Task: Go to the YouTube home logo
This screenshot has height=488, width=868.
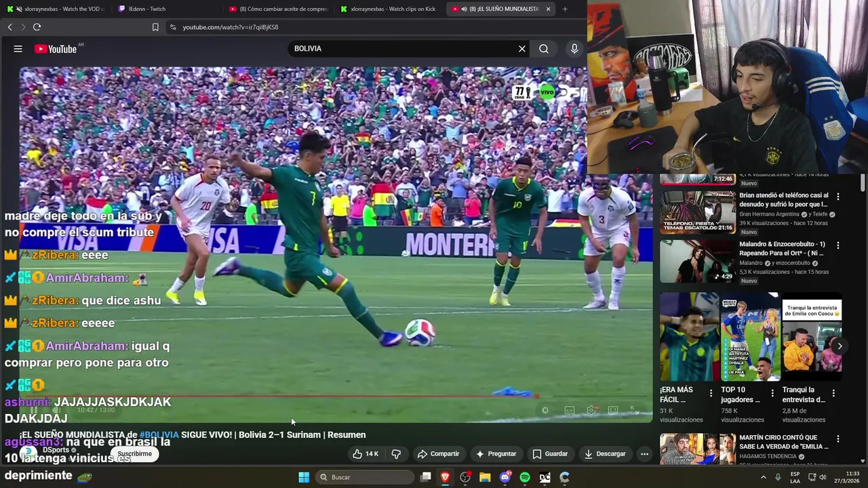Action: pyautogui.click(x=56, y=49)
